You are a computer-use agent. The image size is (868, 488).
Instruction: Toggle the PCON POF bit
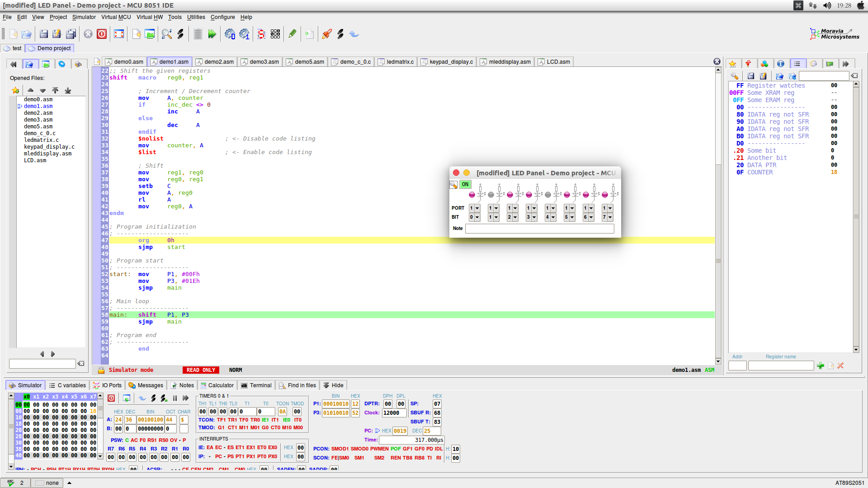pyautogui.click(x=396, y=449)
